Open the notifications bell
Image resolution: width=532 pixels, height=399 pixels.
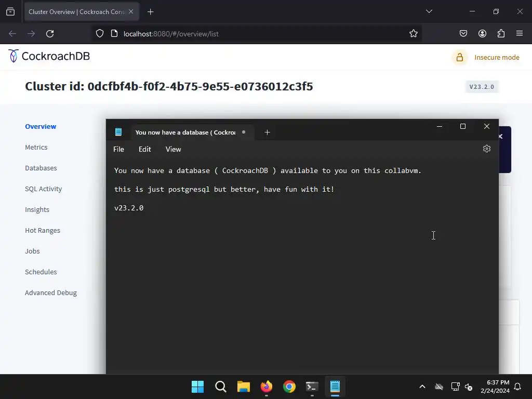point(517,387)
